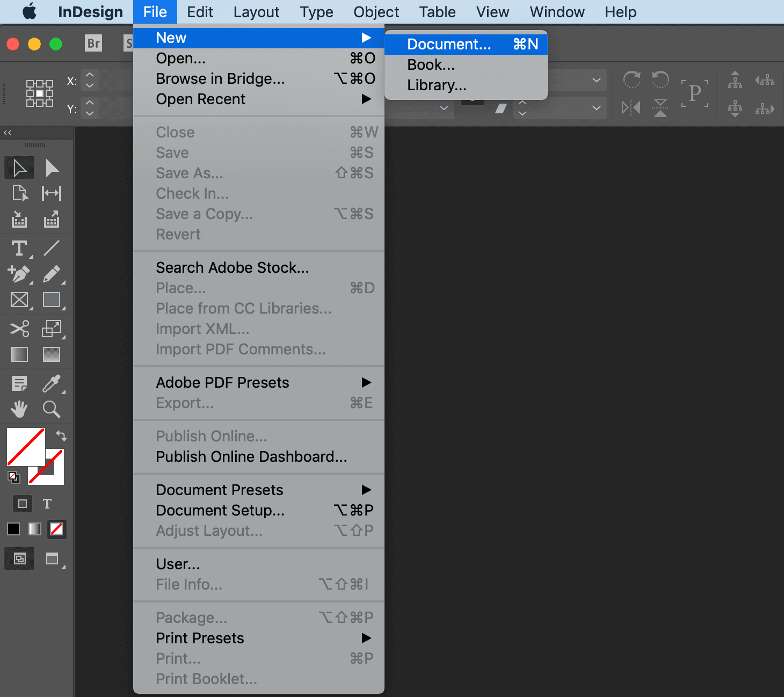Image resolution: width=784 pixels, height=697 pixels.
Task: Open the InDesign application menu
Action: coord(90,12)
